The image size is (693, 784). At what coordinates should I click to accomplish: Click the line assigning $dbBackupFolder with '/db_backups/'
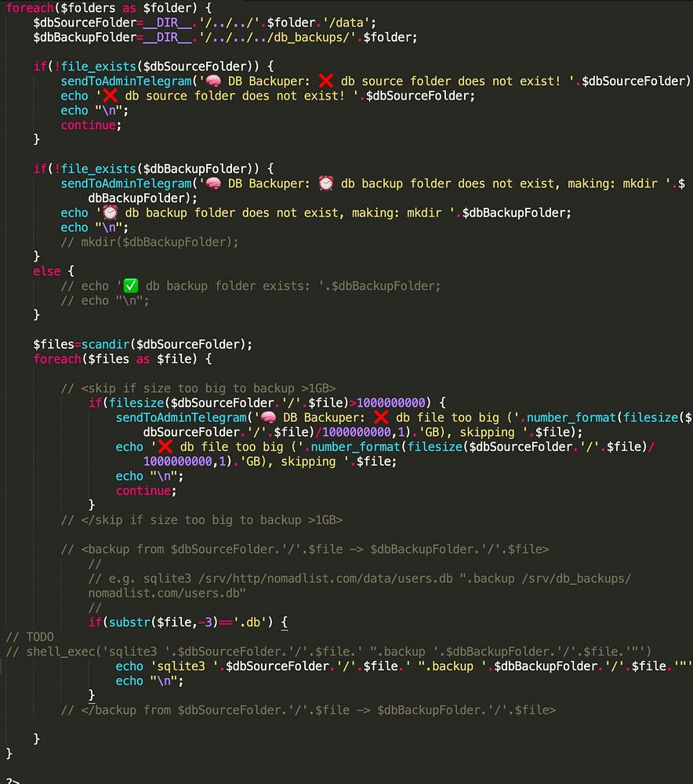[x=225, y=37]
